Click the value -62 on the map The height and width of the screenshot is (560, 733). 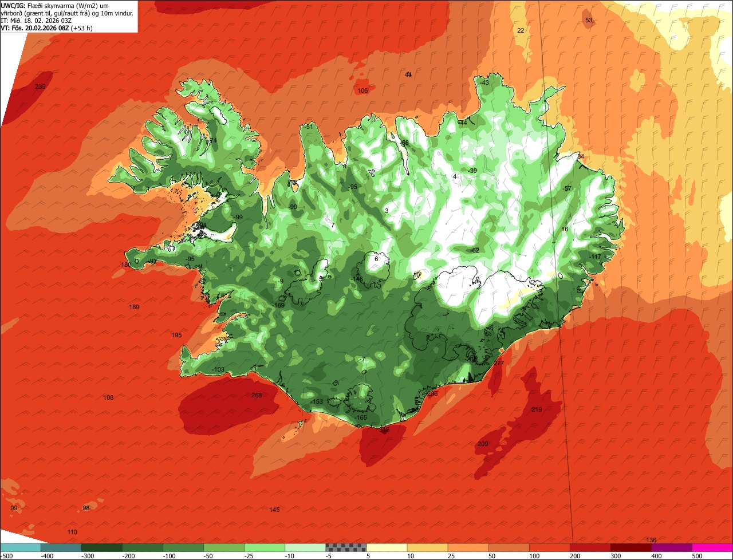[475, 250]
